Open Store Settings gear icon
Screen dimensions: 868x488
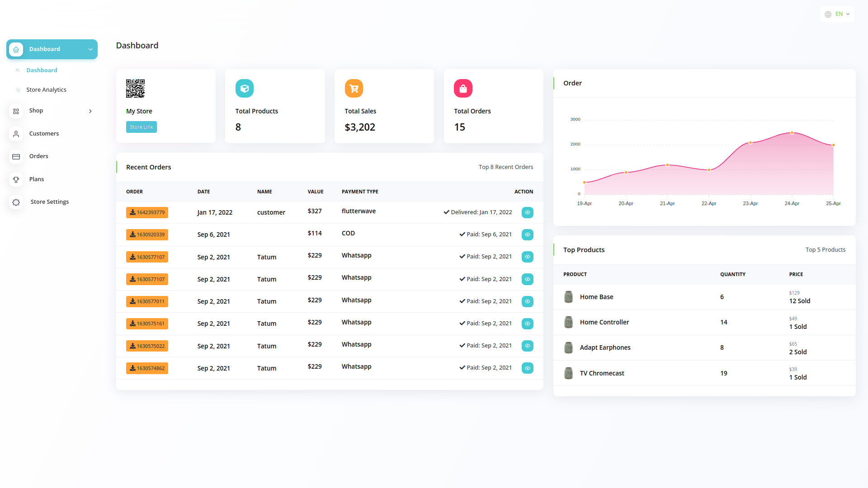pyautogui.click(x=16, y=202)
